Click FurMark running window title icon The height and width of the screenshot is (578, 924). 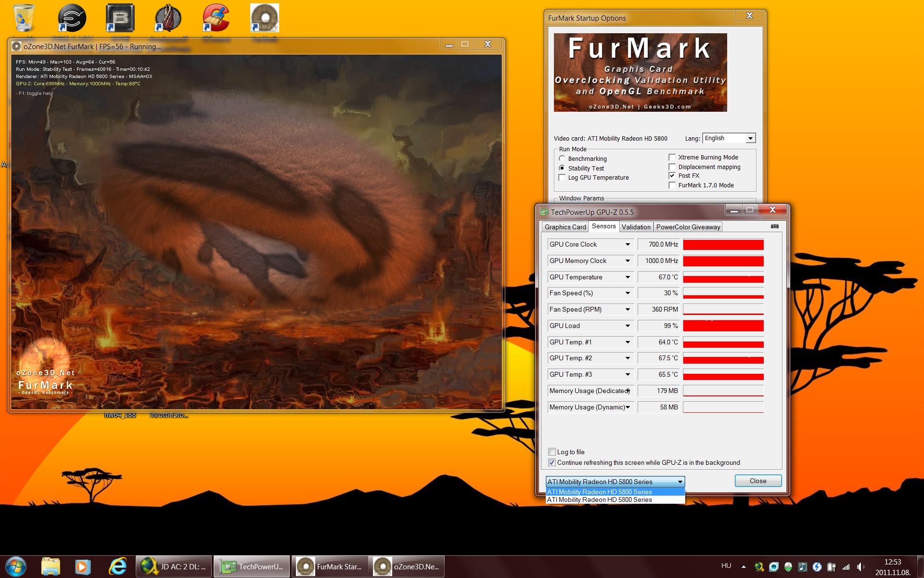pyautogui.click(x=16, y=46)
